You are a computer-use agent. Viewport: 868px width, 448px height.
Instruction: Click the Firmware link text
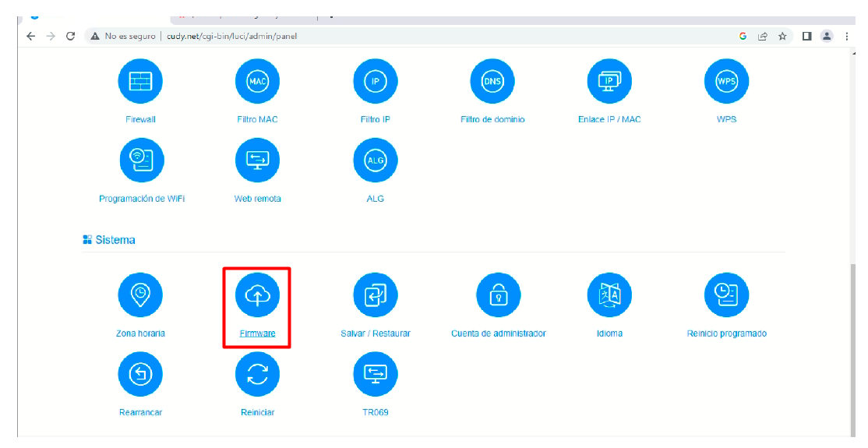coord(257,333)
